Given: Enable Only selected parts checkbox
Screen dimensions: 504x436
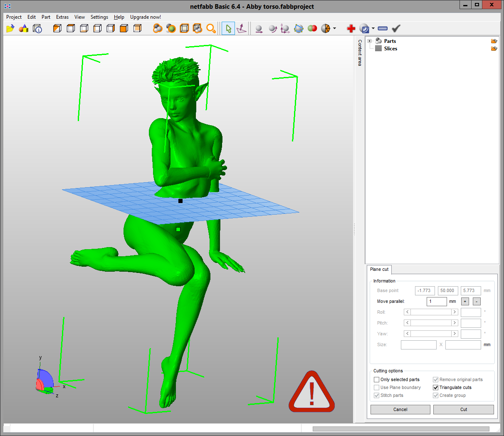Looking at the screenshot, I should [x=377, y=379].
